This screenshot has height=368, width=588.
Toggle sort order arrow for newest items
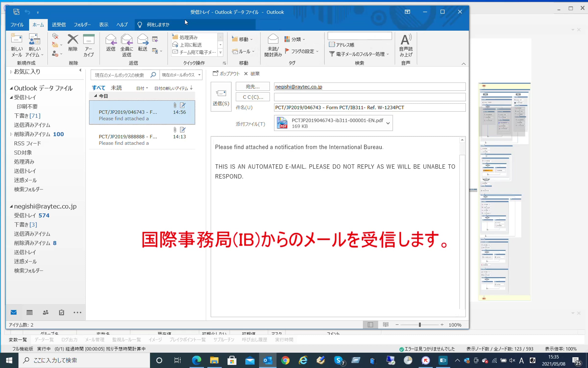point(192,88)
